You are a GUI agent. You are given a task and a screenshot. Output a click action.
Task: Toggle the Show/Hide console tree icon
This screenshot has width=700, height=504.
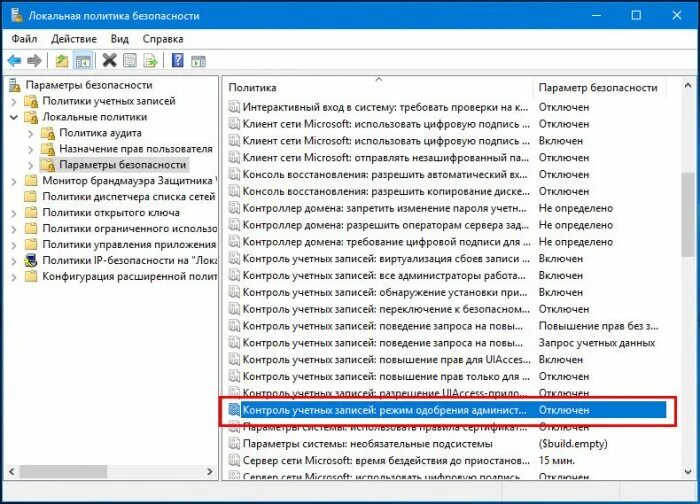83,60
